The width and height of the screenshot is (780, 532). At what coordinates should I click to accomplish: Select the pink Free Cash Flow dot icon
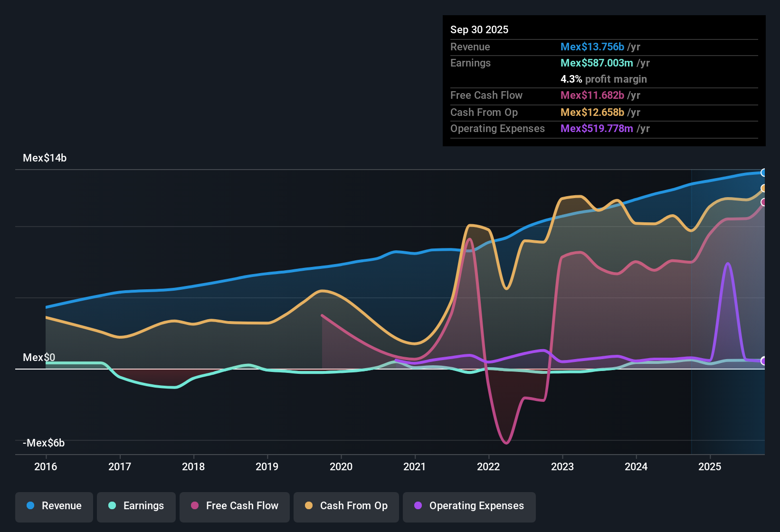194,506
